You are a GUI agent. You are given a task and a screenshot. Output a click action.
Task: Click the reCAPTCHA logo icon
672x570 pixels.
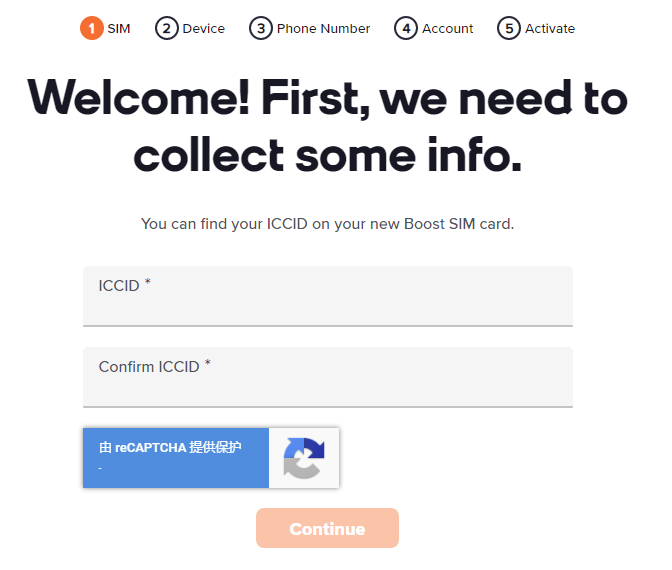click(x=304, y=458)
